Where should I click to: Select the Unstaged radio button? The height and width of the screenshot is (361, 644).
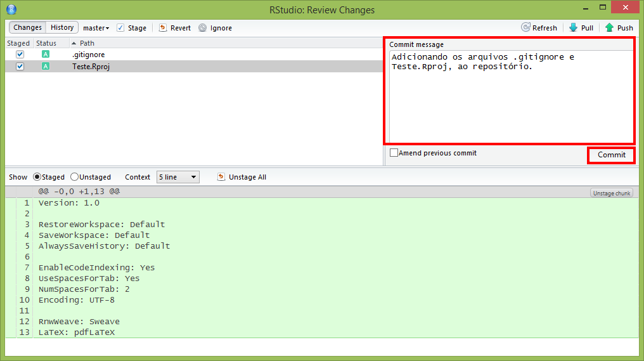pyautogui.click(x=74, y=177)
